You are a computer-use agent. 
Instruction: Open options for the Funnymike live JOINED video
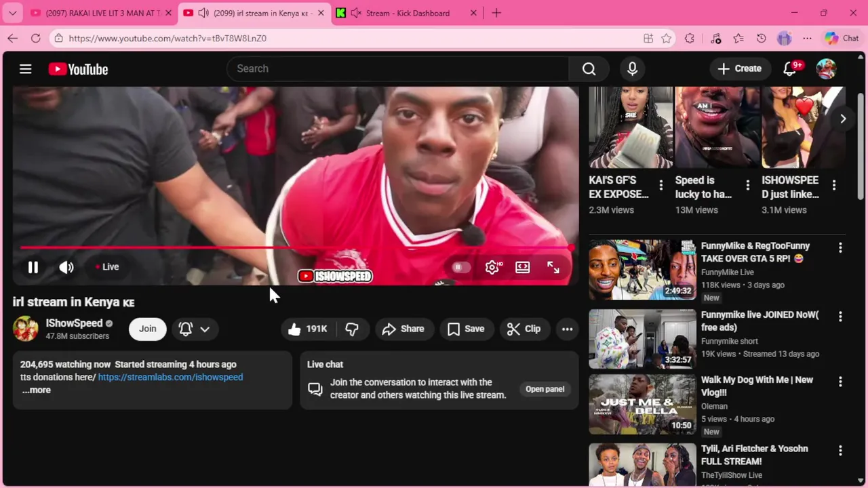coord(840,317)
